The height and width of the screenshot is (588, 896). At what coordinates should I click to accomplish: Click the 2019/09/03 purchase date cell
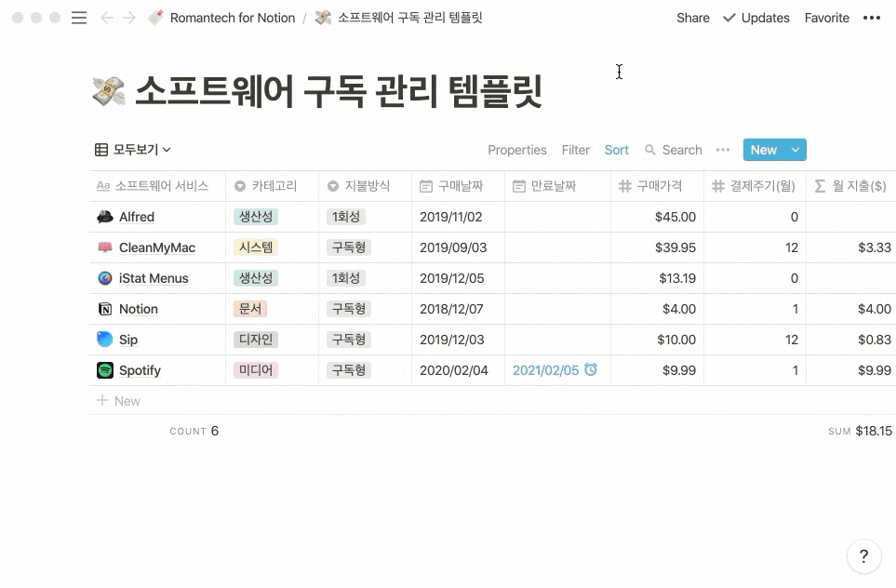[x=459, y=247]
